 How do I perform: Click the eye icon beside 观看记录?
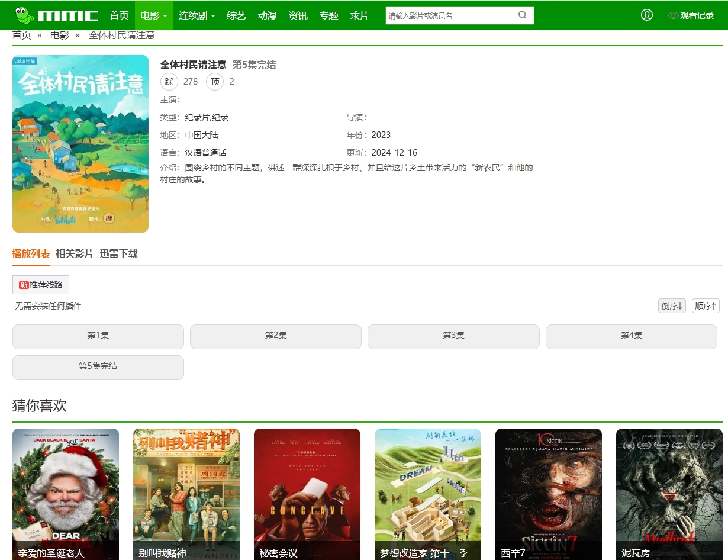673,15
